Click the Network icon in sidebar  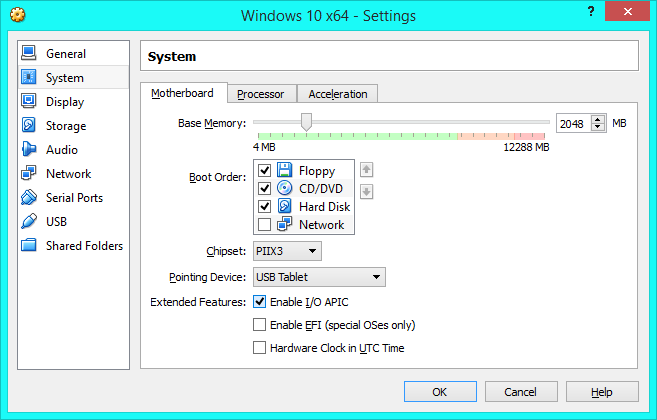(29, 173)
